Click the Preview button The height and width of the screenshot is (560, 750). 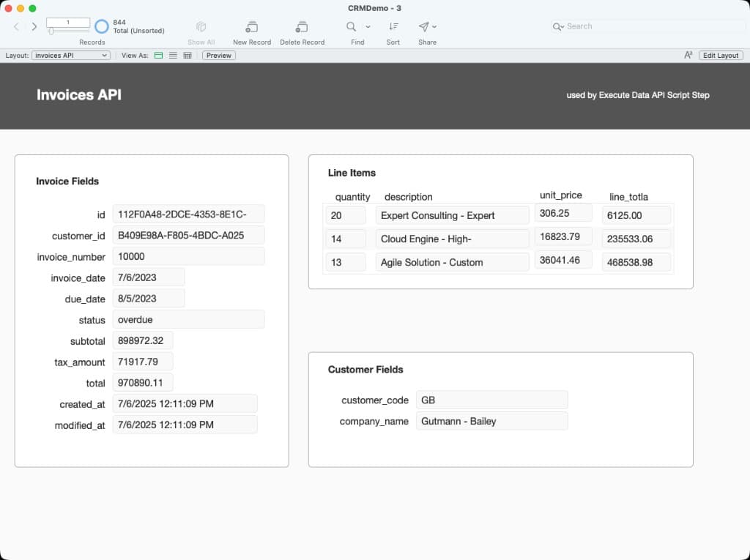click(x=218, y=56)
